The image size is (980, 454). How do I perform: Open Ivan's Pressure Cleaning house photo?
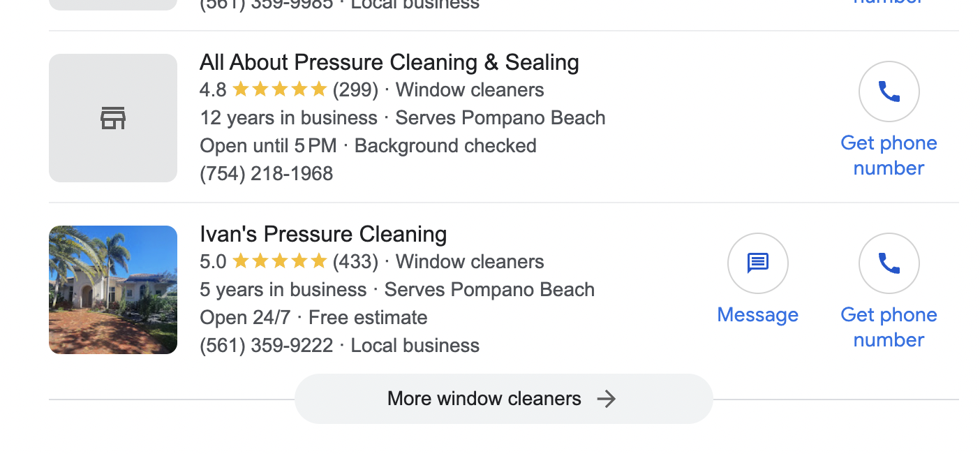[113, 290]
